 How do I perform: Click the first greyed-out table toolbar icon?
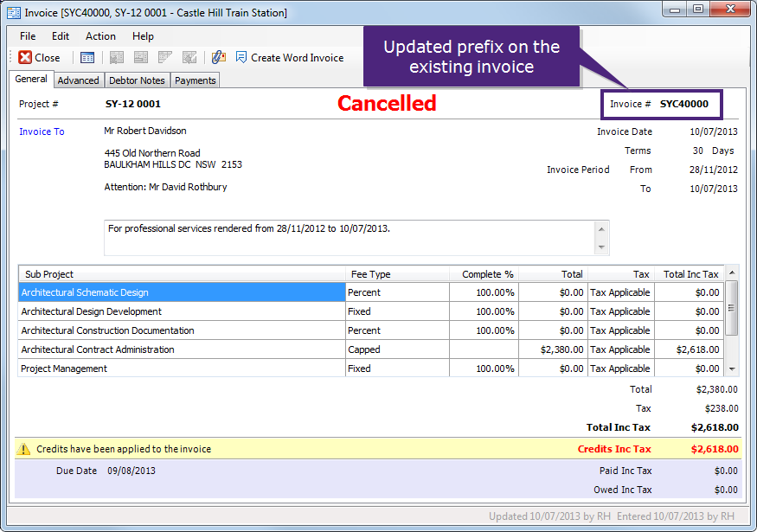coord(116,58)
